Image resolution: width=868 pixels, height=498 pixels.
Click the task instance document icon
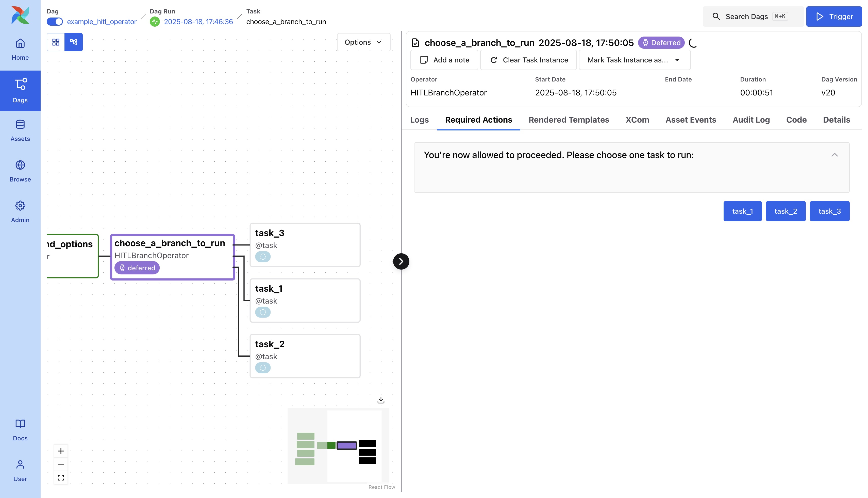tap(415, 43)
